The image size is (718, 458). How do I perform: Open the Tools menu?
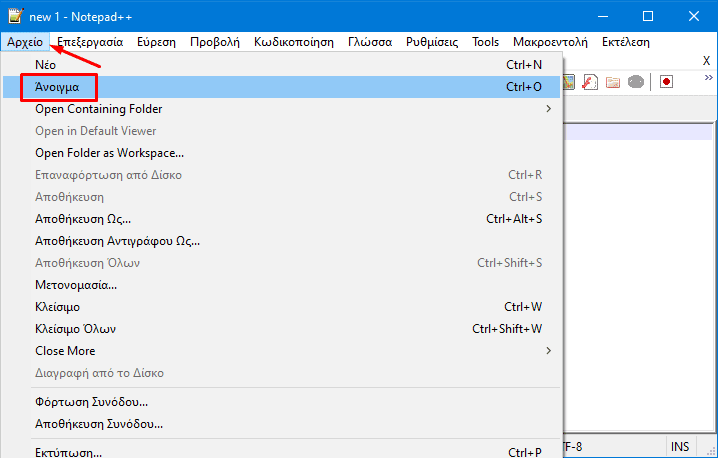click(x=485, y=42)
